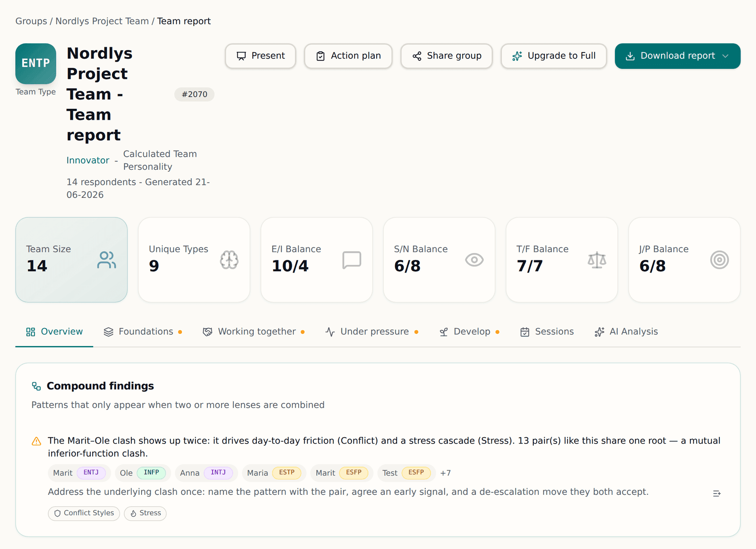Image resolution: width=756 pixels, height=549 pixels.
Task: Click the Unique Types brain icon
Action: [229, 260]
